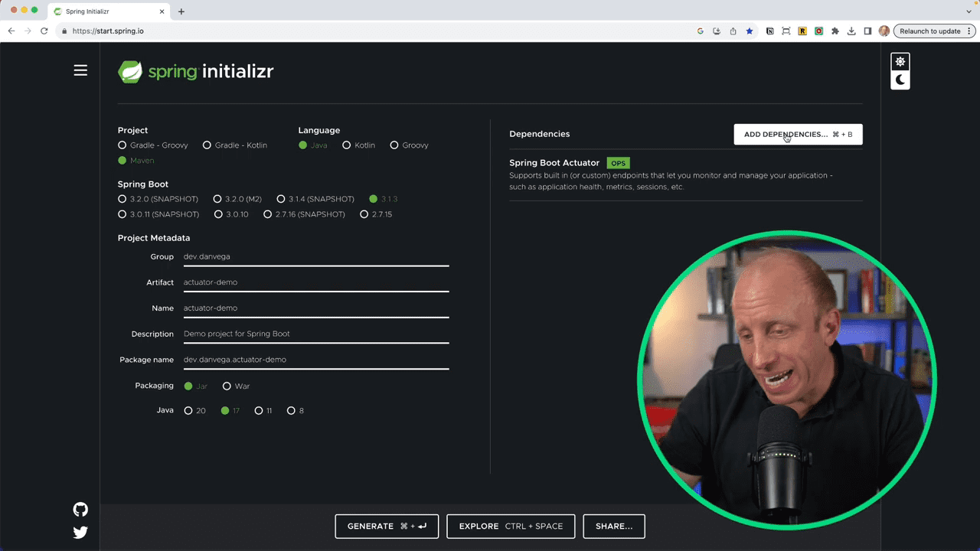Switch to light theme sun icon
The image size is (980, 551).
900,62
